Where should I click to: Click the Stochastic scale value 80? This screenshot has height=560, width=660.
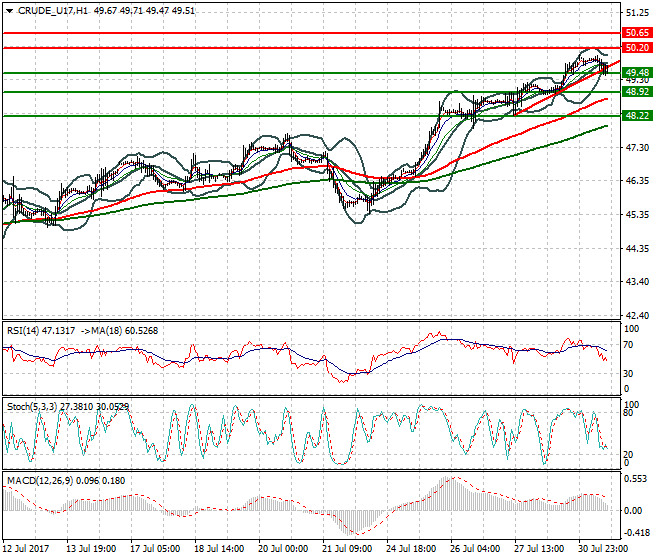coord(628,413)
